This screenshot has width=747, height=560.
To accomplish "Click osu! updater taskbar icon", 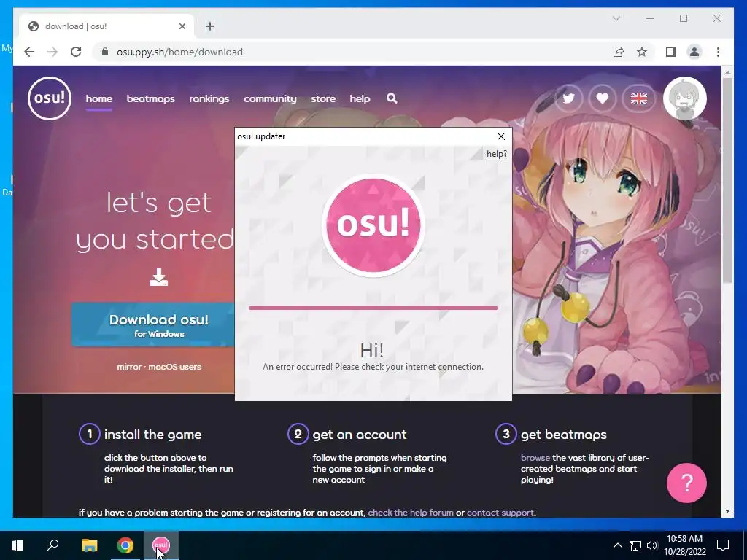I will 161,545.
